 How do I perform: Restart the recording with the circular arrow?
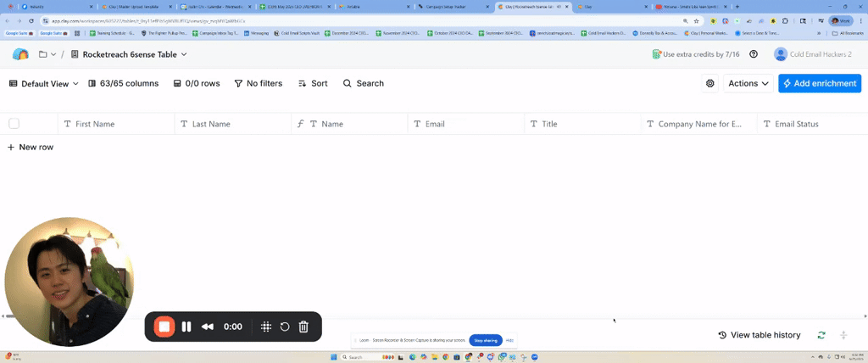[x=285, y=327]
